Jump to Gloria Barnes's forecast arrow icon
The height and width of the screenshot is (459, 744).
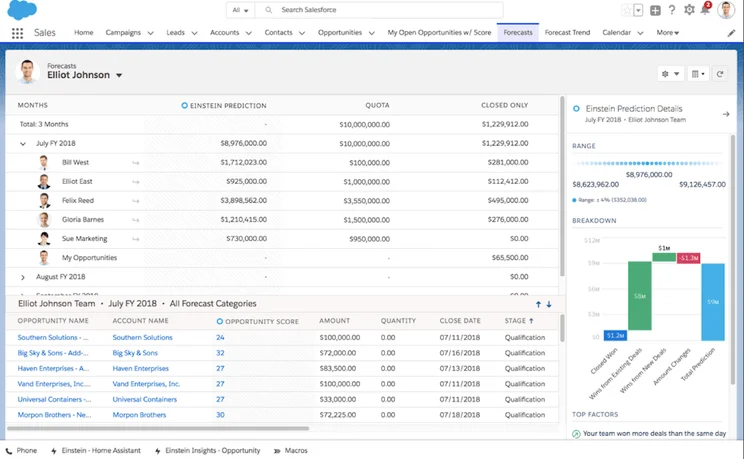[136, 220]
